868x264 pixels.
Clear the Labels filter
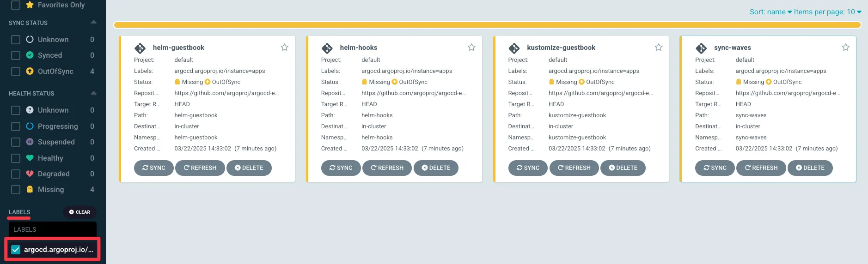pos(80,212)
